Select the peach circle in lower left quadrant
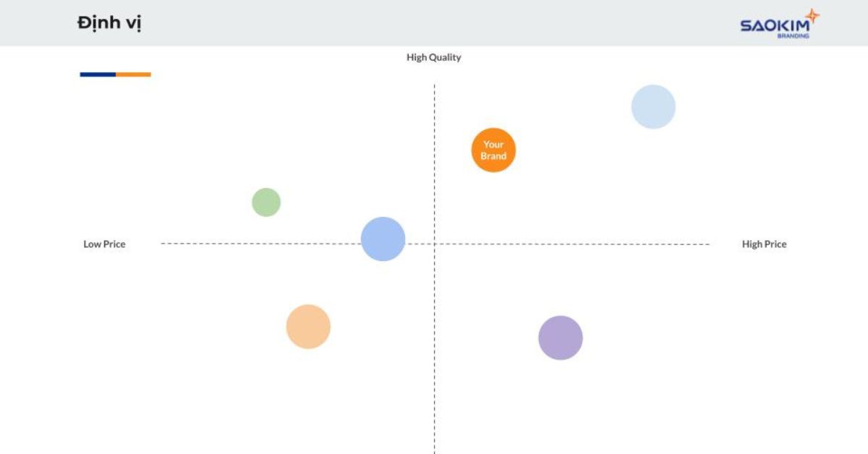The width and height of the screenshot is (868, 454). pyautogui.click(x=308, y=327)
